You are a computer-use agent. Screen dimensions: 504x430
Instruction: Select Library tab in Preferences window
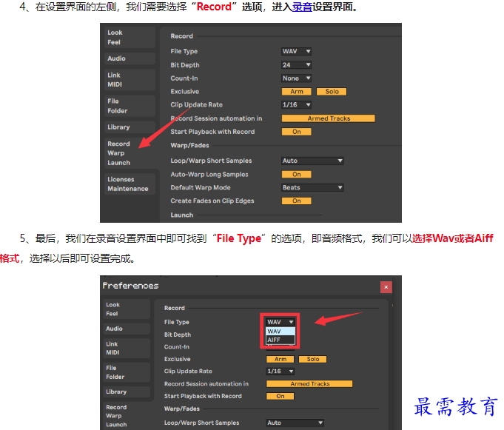click(x=127, y=392)
